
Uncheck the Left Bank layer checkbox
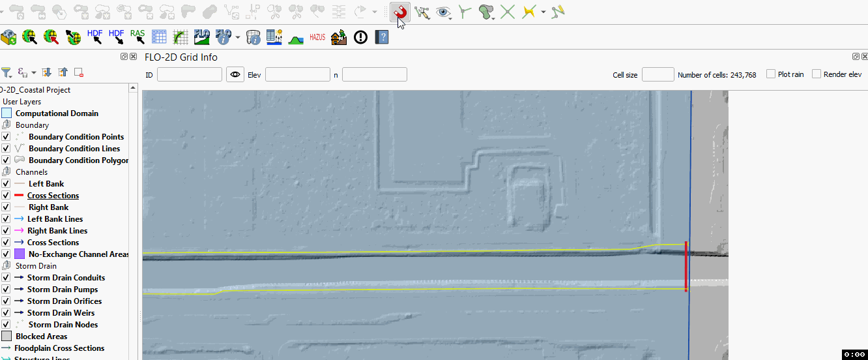(6, 184)
